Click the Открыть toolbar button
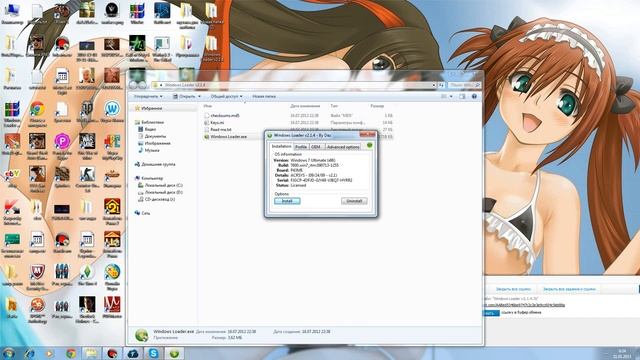The width and height of the screenshot is (640, 360). click(184, 96)
